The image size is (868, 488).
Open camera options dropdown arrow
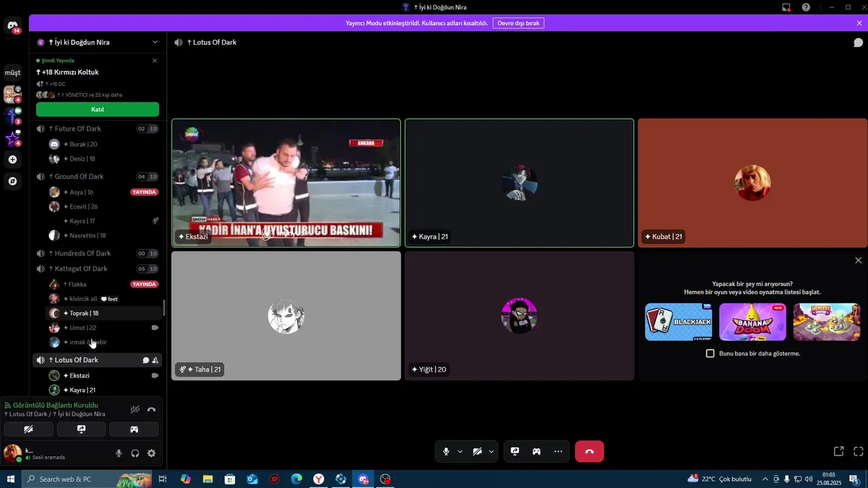pyautogui.click(x=491, y=451)
